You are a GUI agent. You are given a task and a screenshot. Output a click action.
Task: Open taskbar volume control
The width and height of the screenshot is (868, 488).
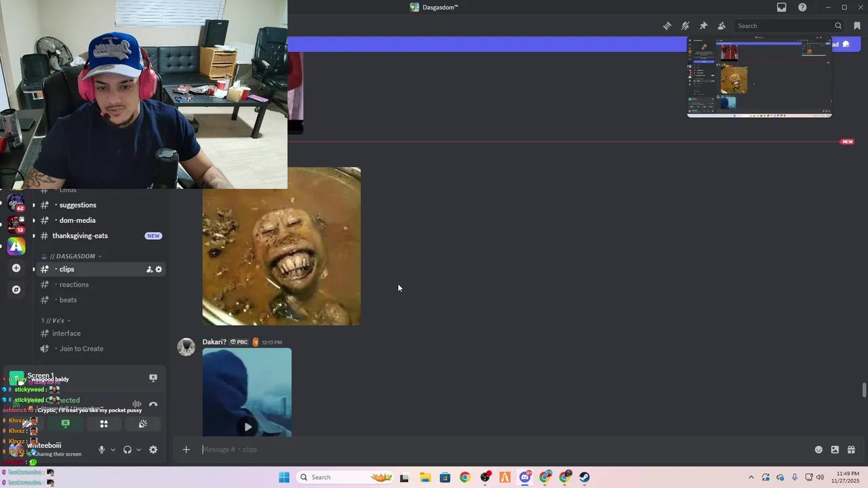click(x=820, y=477)
